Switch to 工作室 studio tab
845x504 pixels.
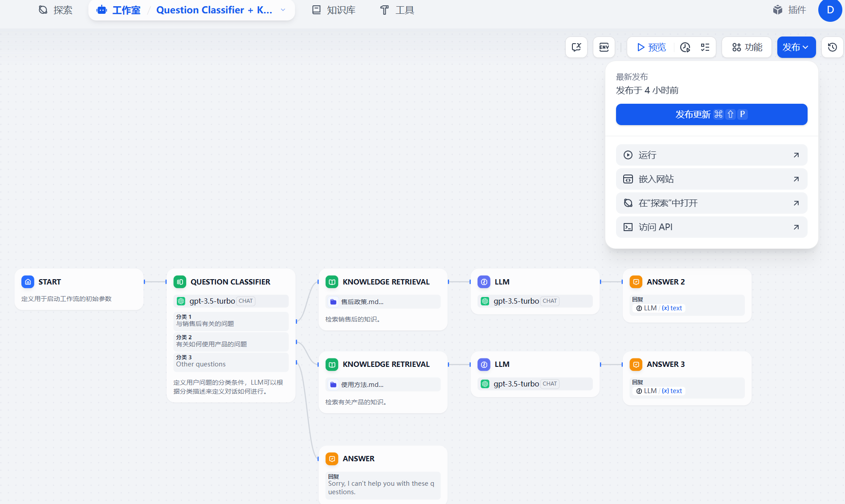(x=118, y=10)
